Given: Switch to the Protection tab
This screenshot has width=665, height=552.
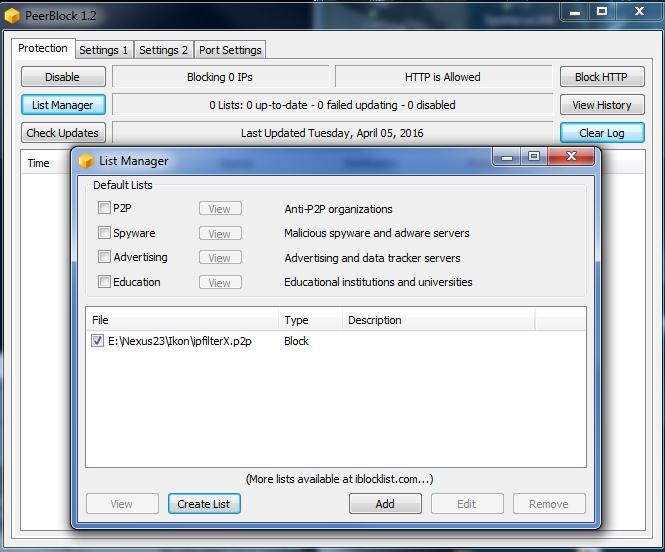Looking at the screenshot, I should click(x=43, y=48).
